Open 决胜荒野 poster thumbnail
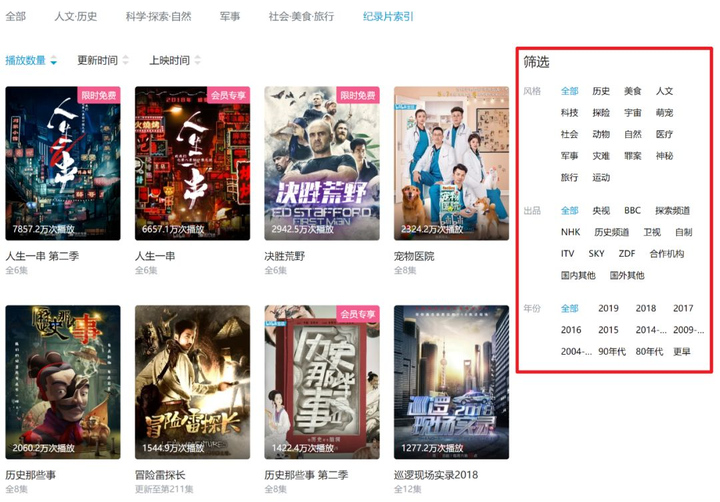The image size is (720, 502). pos(322,163)
